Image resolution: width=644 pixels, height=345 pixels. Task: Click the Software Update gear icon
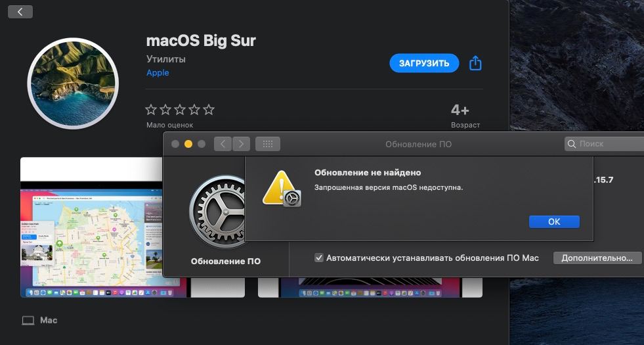(x=218, y=212)
